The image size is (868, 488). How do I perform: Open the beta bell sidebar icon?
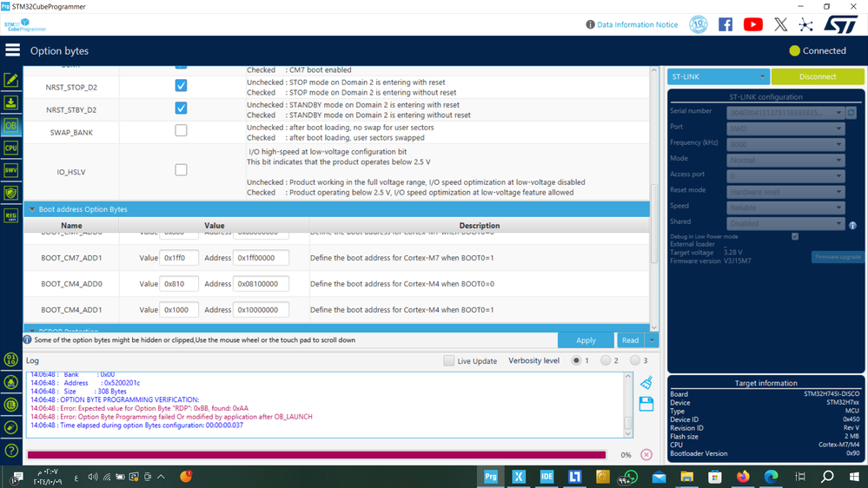click(x=11, y=382)
